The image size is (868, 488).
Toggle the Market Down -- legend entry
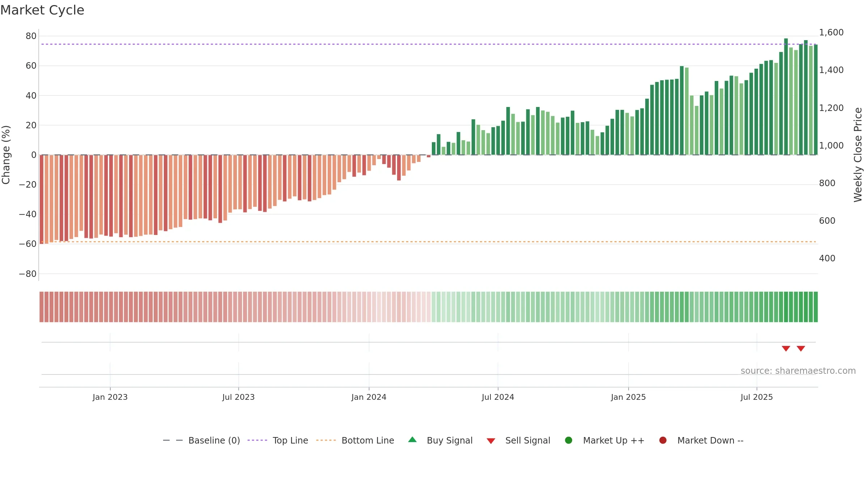tap(701, 440)
